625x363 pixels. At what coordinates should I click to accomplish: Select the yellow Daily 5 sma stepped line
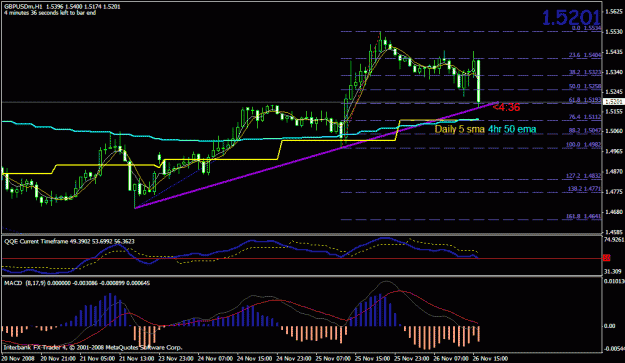tap(239, 159)
